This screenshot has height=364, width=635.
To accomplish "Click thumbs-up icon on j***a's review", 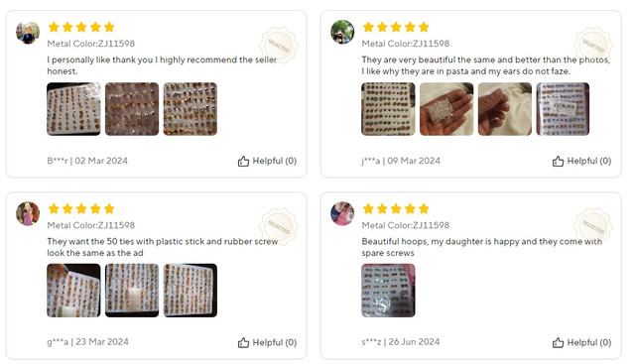I will 558,161.
